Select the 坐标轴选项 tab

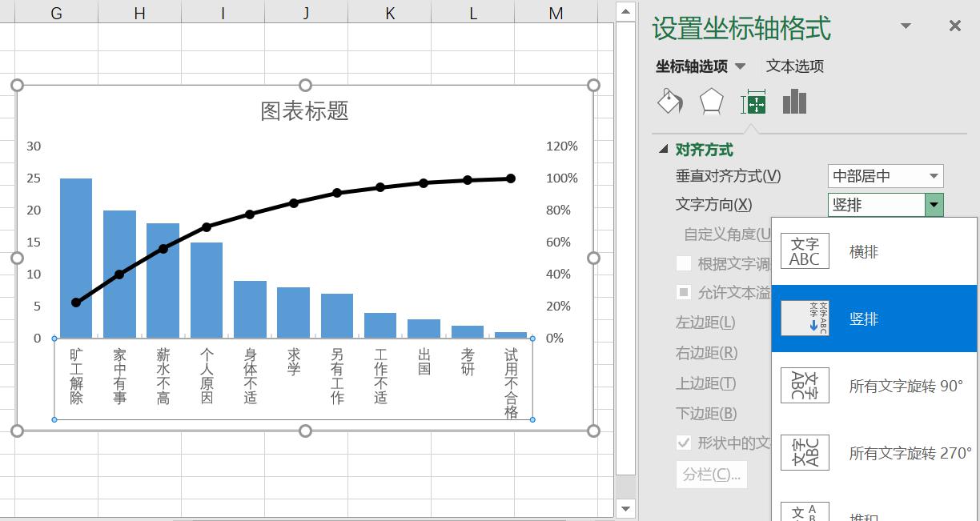click(x=692, y=66)
